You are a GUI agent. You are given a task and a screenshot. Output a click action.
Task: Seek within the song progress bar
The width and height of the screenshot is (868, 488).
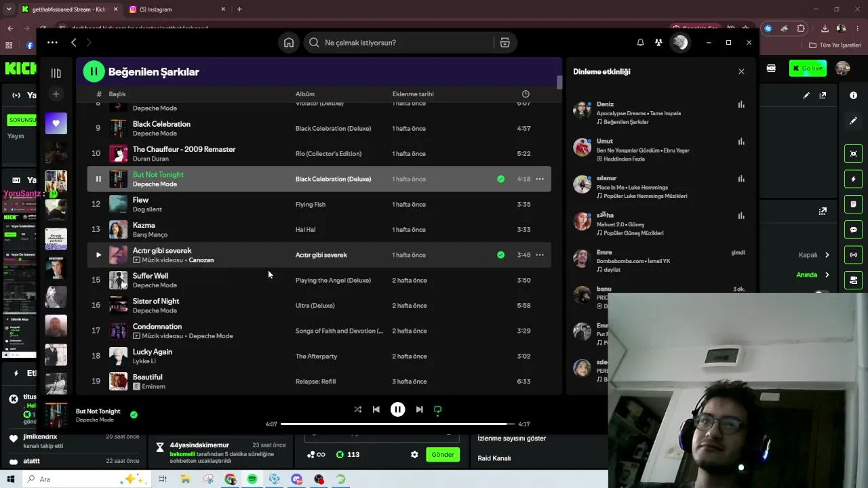coord(398,424)
